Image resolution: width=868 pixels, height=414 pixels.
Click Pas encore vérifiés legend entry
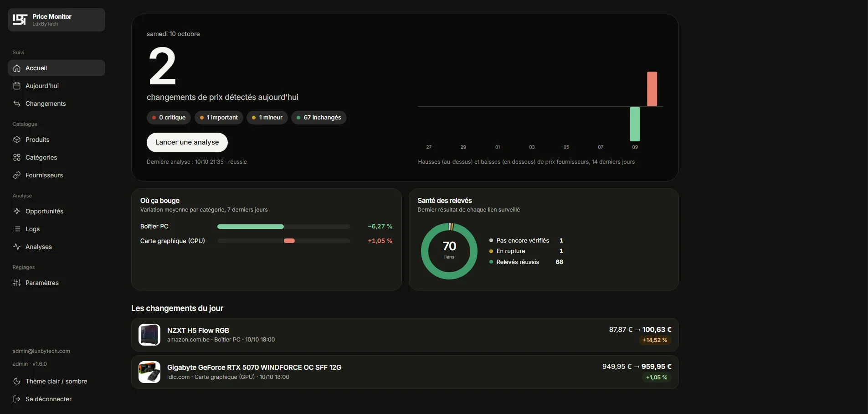click(526, 240)
